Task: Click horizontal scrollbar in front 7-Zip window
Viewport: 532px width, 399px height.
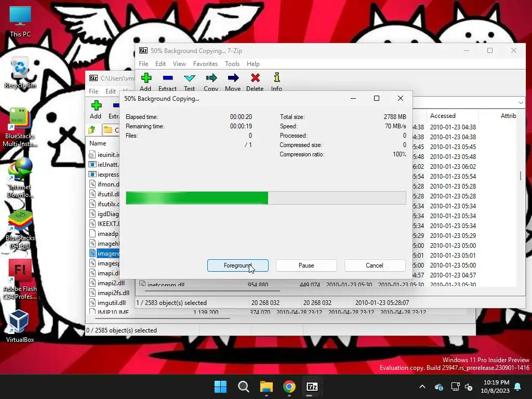Action: pyautogui.click(x=212, y=291)
